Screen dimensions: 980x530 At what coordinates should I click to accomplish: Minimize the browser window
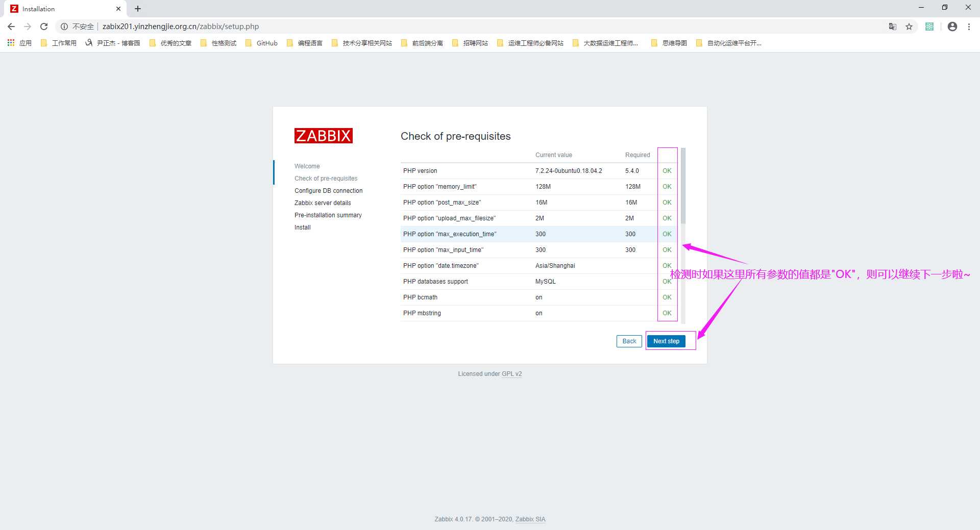click(x=921, y=8)
